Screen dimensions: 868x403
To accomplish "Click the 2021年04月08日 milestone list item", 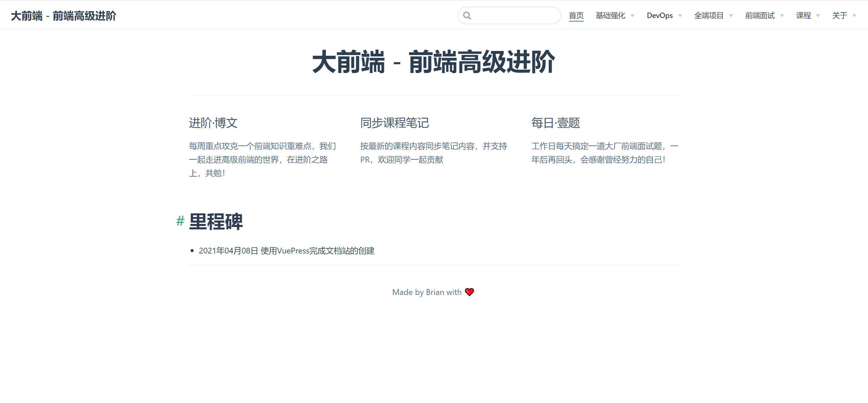I will [286, 251].
